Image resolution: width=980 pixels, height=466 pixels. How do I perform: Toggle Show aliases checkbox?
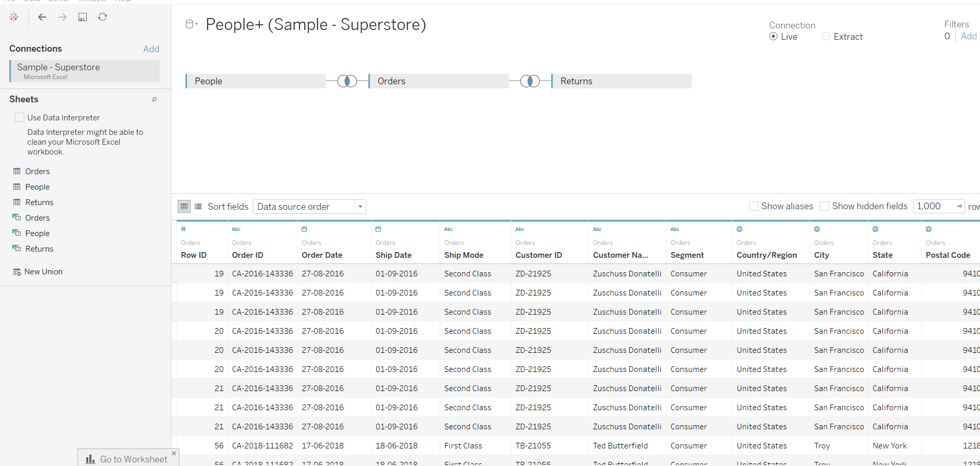(x=754, y=206)
